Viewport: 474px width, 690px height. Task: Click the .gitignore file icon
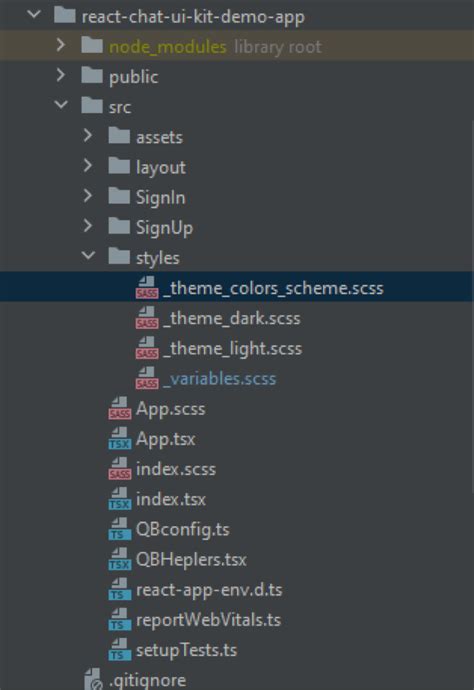coord(93,679)
